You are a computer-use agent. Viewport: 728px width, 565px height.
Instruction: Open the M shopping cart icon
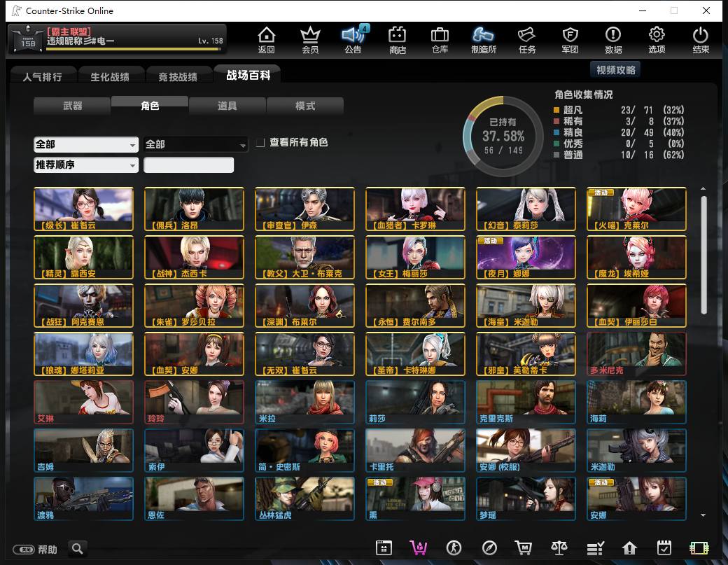[524, 547]
